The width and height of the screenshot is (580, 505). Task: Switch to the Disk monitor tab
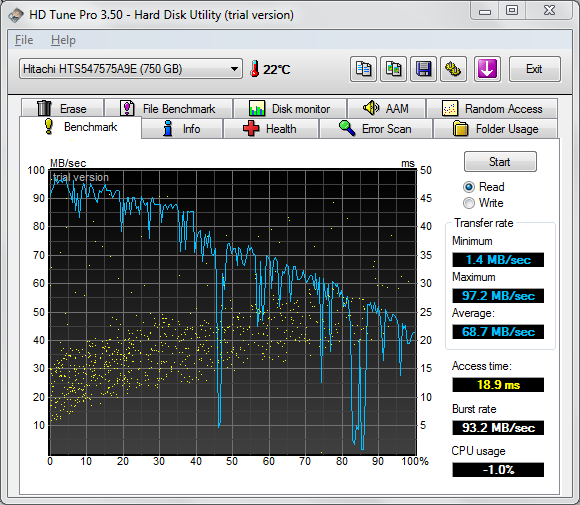tap(290, 109)
